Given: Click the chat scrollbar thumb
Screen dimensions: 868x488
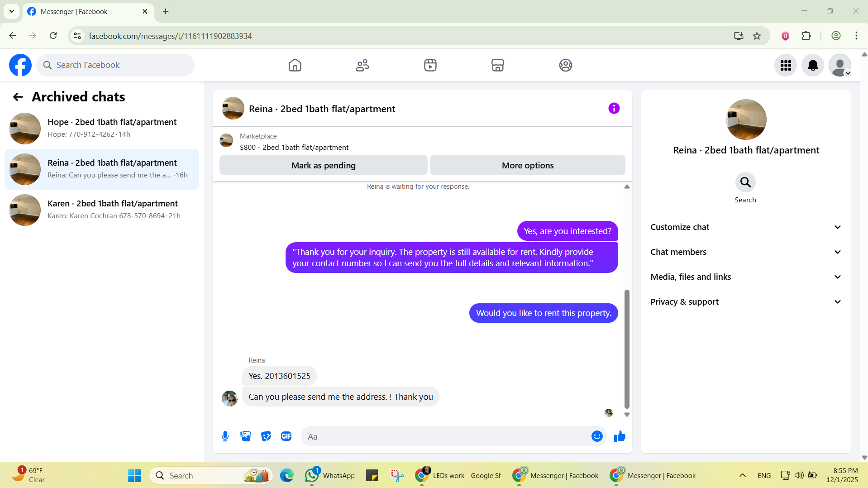Looking at the screenshot, I should pos(627,349).
